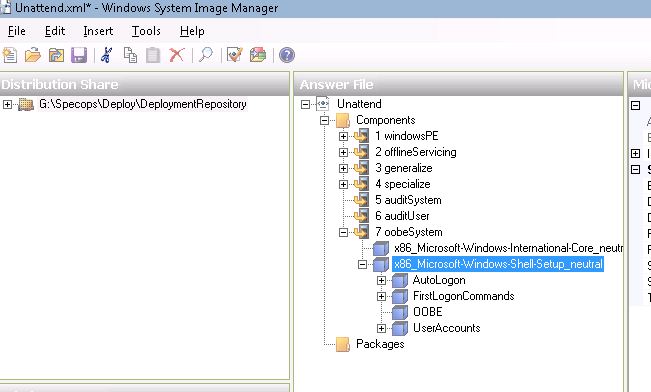
Task: Select x86_Microsoft-Windows-International-Core_neutral component
Action: pos(508,248)
